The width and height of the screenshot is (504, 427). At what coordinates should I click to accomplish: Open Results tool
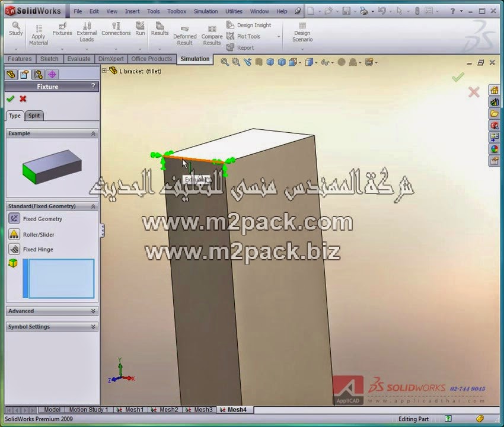pyautogui.click(x=160, y=28)
